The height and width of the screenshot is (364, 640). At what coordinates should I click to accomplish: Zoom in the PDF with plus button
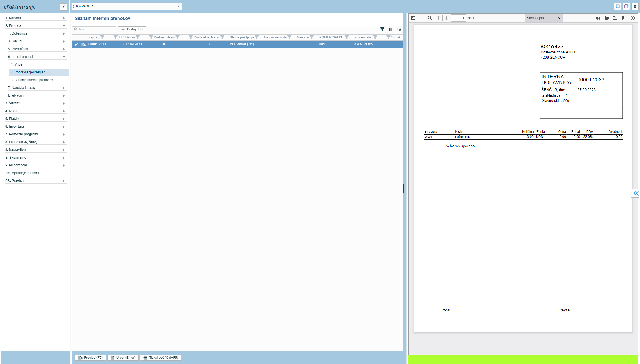click(x=520, y=18)
